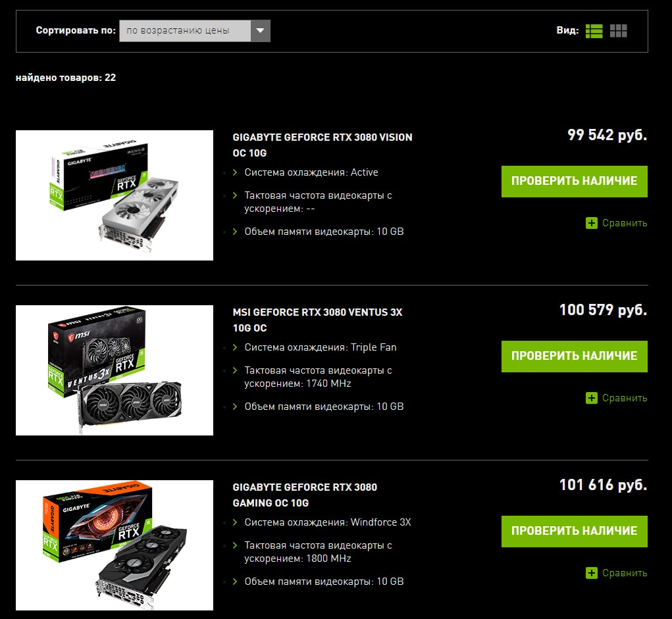Check availability of MSI RTX 3080 Ventus 3X
The width and height of the screenshot is (672, 619).
point(575,357)
